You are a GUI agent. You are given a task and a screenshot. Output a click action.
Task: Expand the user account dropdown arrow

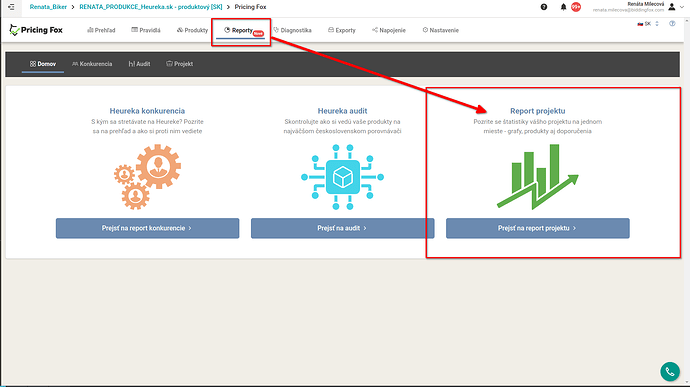[682, 7]
